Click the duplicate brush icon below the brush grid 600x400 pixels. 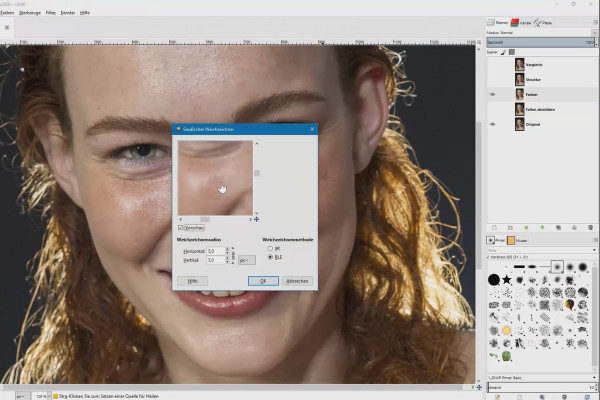click(x=541, y=397)
